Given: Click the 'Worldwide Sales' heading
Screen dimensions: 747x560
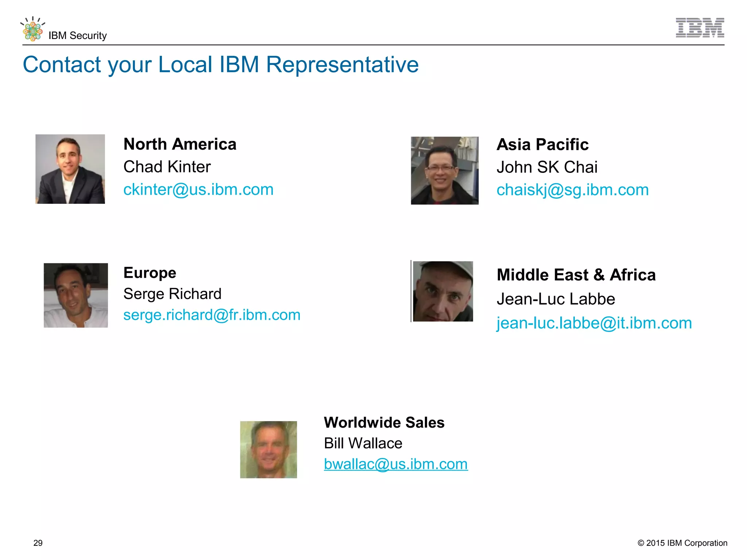Looking at the screenshot, I should (x=384, y=423).
